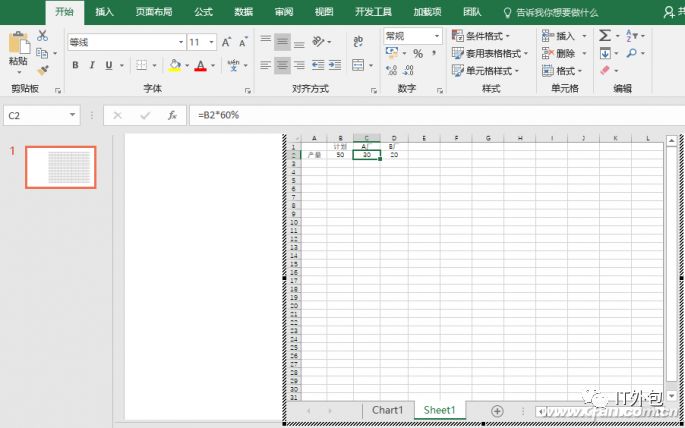Switch to the Chart1 sheet tab
Viewport: 685px width, 428px height.
(x=387, y=410)
